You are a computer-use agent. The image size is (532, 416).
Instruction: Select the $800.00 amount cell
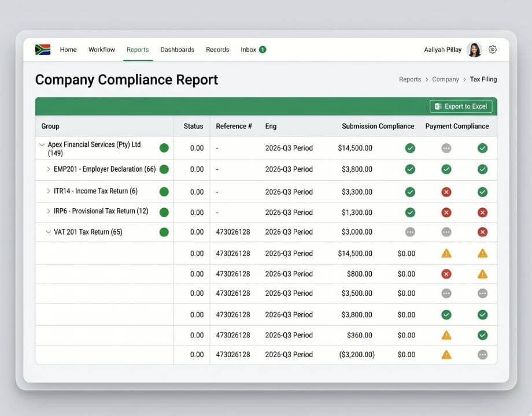click(x=359, y=274)
